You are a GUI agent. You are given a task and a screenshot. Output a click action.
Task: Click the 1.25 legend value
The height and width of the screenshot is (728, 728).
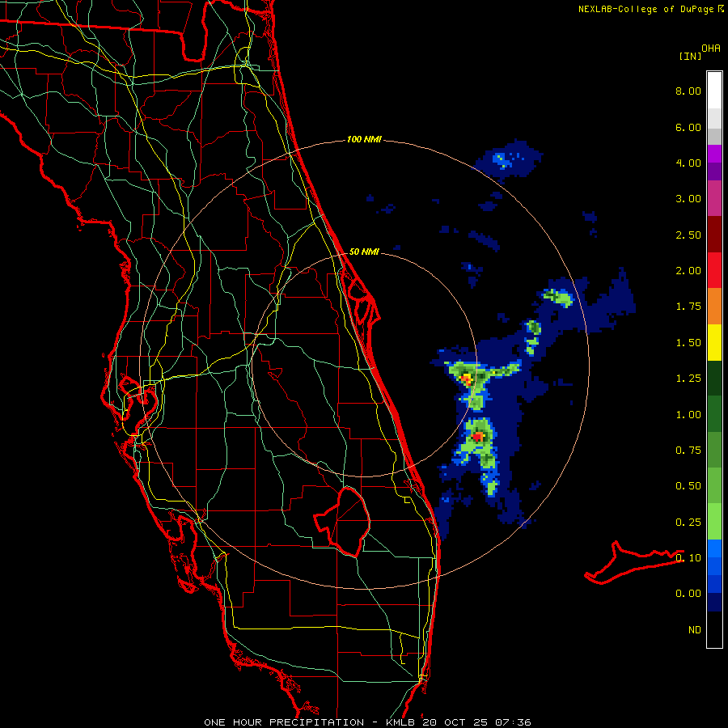point(688,379)
